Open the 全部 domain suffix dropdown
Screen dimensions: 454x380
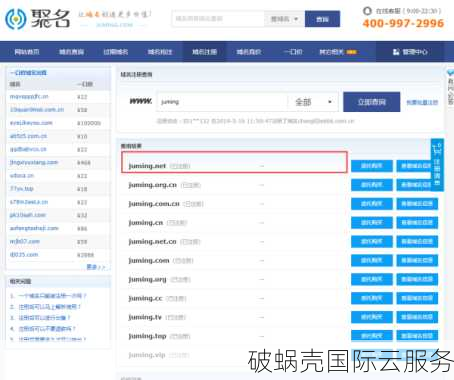pos(313,102)
